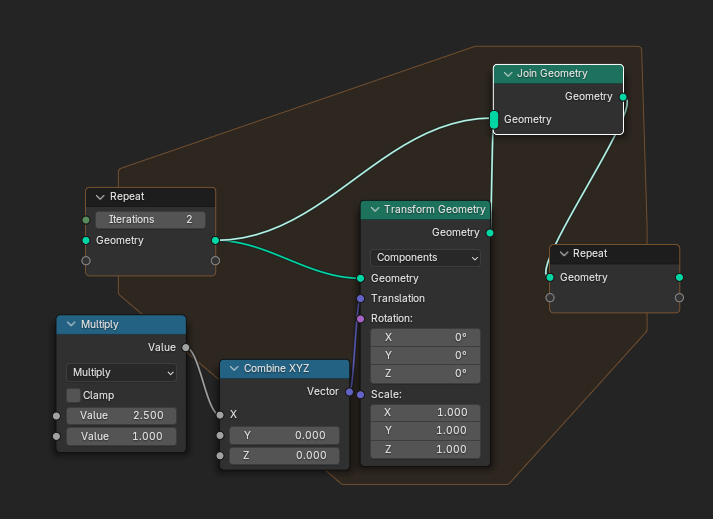
Task: Click the Rotation X 0° field
Action: 425,338
